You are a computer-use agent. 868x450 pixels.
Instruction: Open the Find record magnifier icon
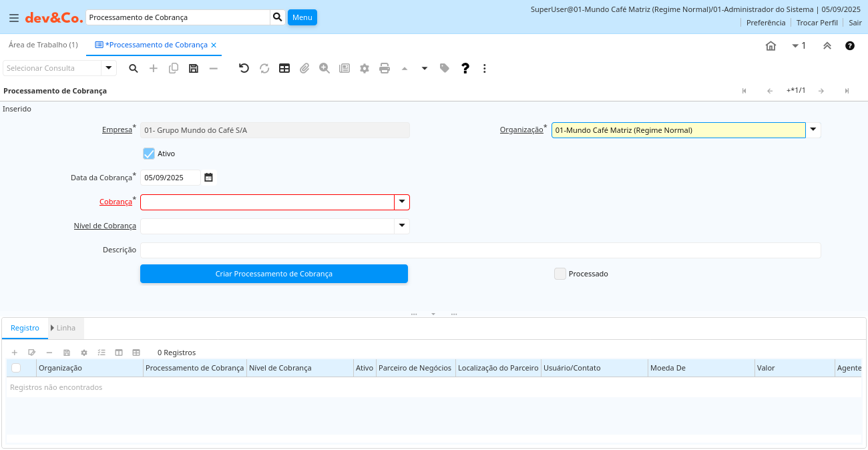[x=134, y=68]
